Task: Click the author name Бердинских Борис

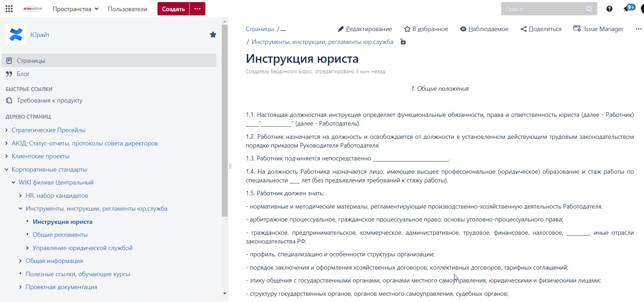Action: pyautogui.click(x=291, y=71)
